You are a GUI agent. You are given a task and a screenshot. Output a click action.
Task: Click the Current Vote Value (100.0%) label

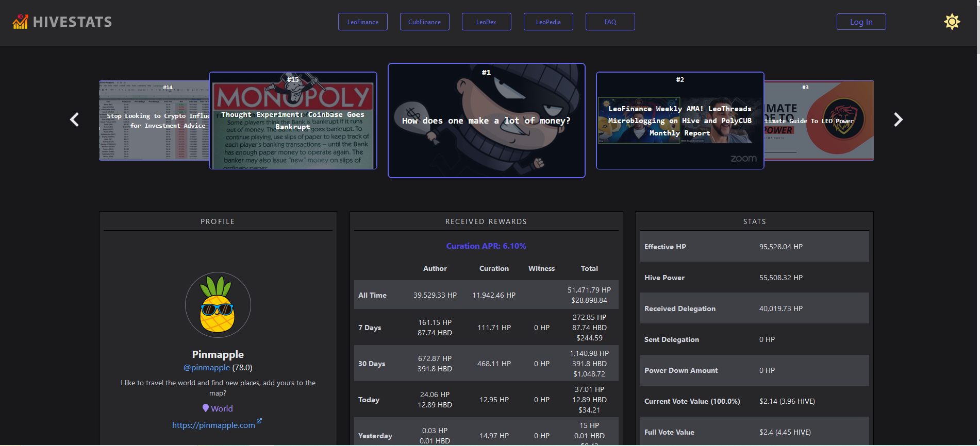point(692,401)
